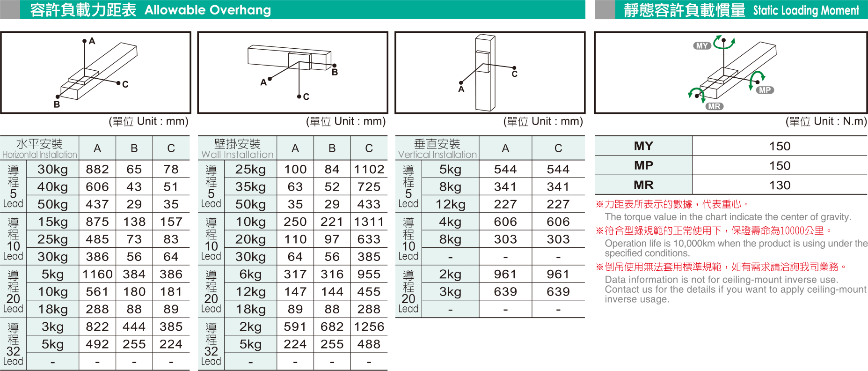Select the horizontal installation diagram

(x=95, y=73)
